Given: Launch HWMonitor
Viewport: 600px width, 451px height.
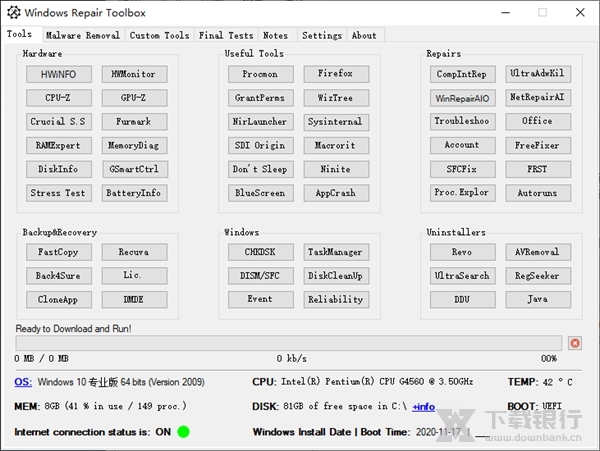Looking at the screenshot, I should point(134,74).
